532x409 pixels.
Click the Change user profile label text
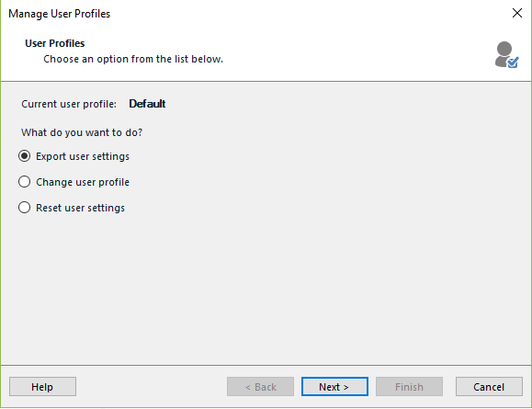(x=83, y=182)
